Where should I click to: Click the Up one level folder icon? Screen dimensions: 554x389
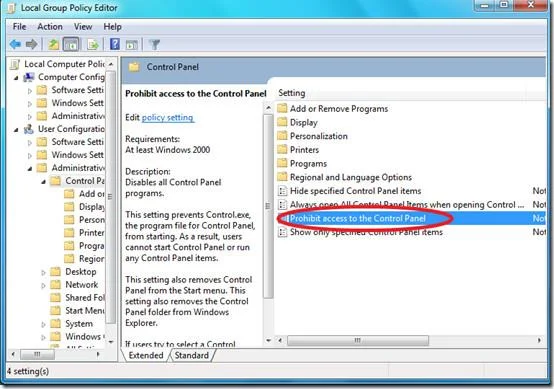click(53, 45)
